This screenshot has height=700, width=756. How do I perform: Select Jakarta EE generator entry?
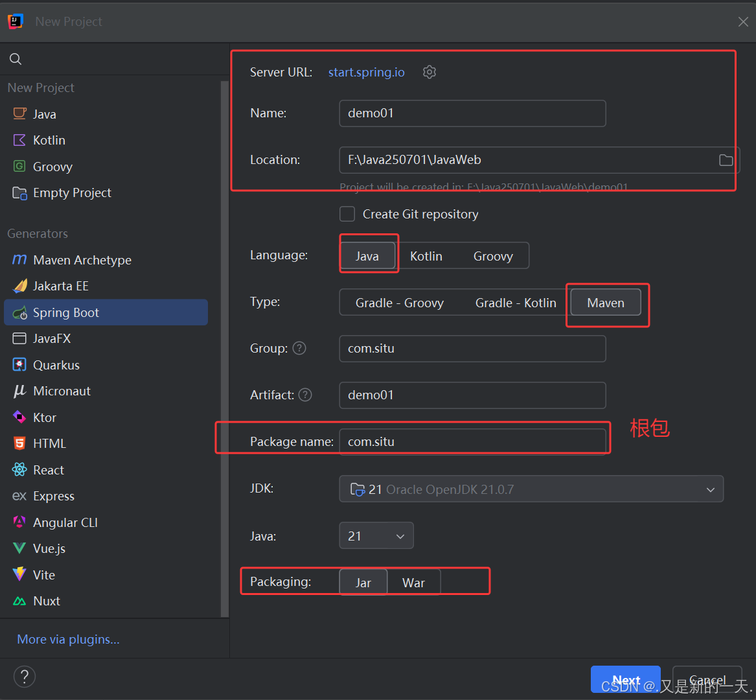point(106,286)
